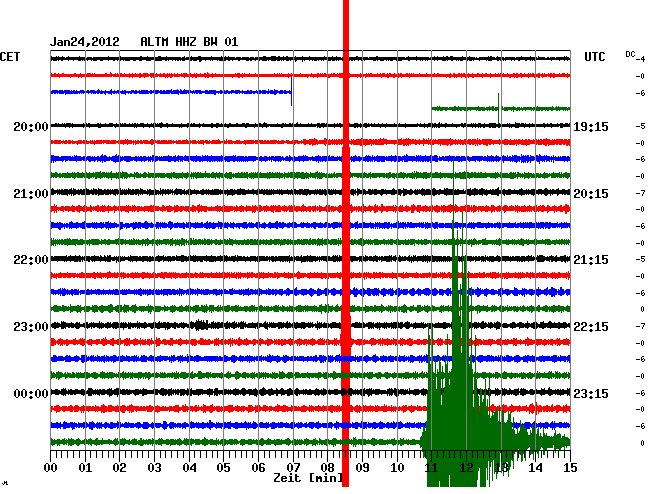This screenshot has width=650, height=494.
Task: Click minute label "01" on the Zeit axis
Action: 85,468
